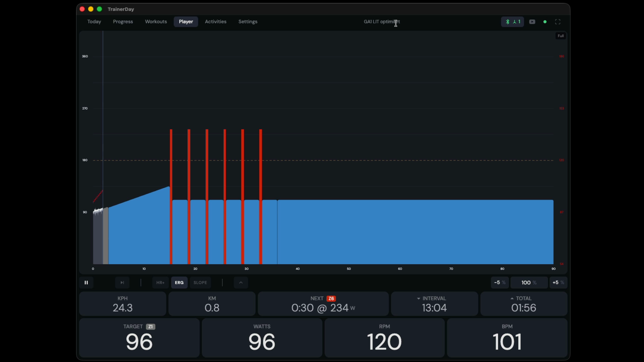Decrease intensity with the -5% button

pos(499,283)
